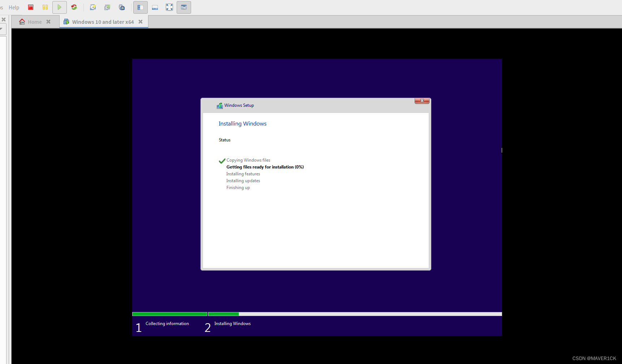The height and width of the screenshot is (364, 622).
Task: Click 'Collecting information' stage label
Action: click(x=167, y=324)
